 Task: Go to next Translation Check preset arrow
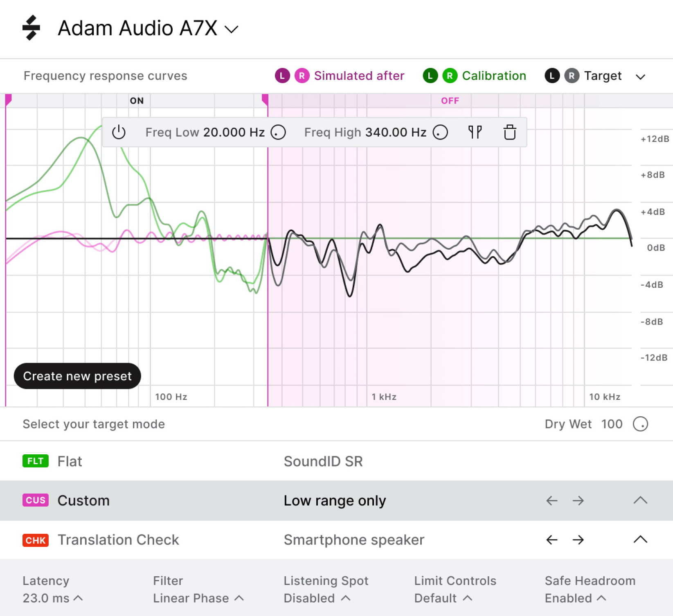pos(578,540)
